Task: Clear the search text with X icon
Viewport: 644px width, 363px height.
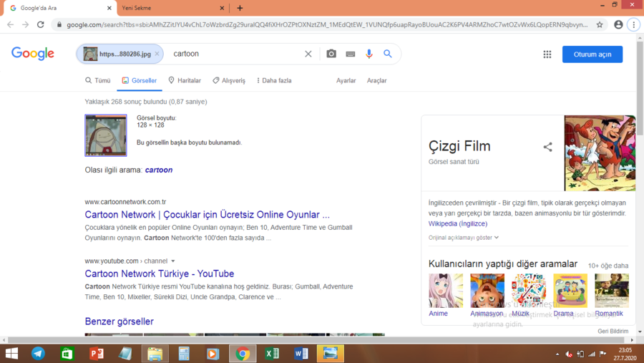Action: point(308,54)
